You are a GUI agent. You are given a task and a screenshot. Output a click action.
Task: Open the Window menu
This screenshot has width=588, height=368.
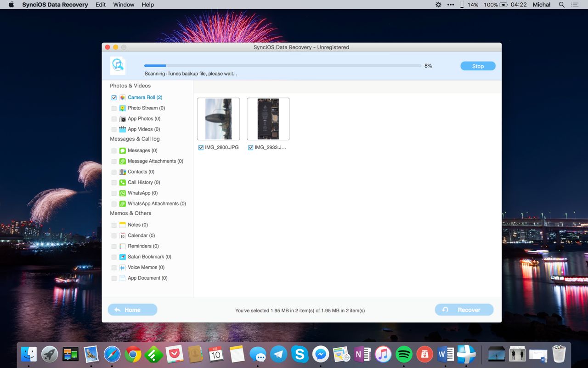pos(124,5)
